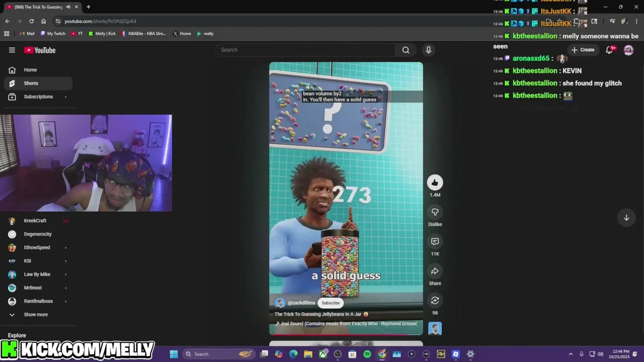The height and width of the screenshot is (362, 644).
Task: Open the Degenerocity channel
Action: pos(38,234)
